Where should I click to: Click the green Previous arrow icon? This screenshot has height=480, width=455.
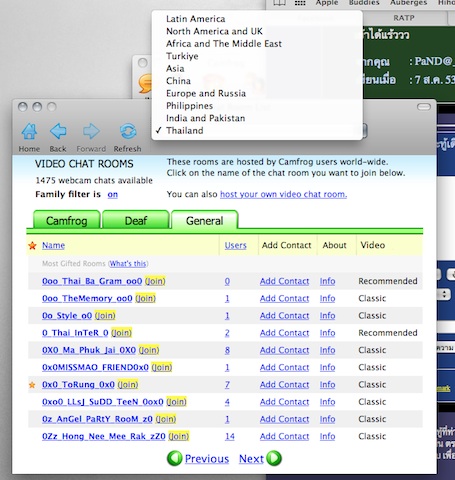tap(175, 458)
